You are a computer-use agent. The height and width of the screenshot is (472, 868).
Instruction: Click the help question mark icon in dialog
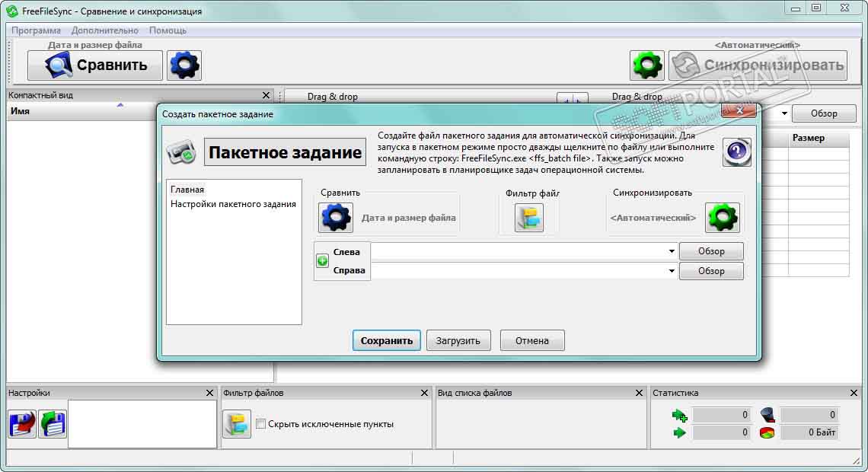click(x=737, y=152)
